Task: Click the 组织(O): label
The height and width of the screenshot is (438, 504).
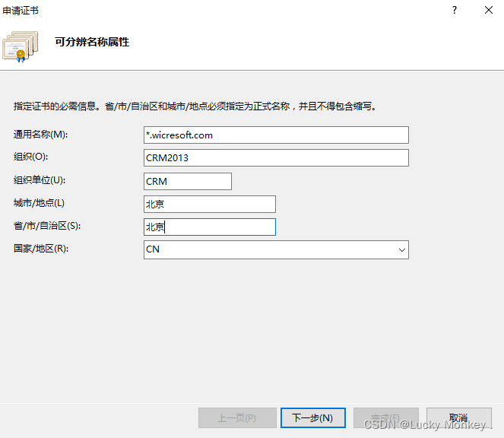Action: [x=30, y=157]
